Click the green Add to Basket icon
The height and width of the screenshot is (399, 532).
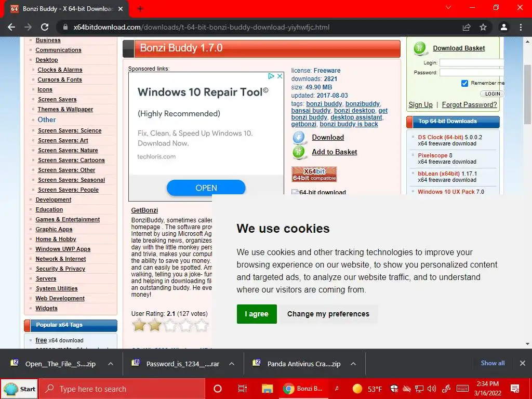coord(299,152)
